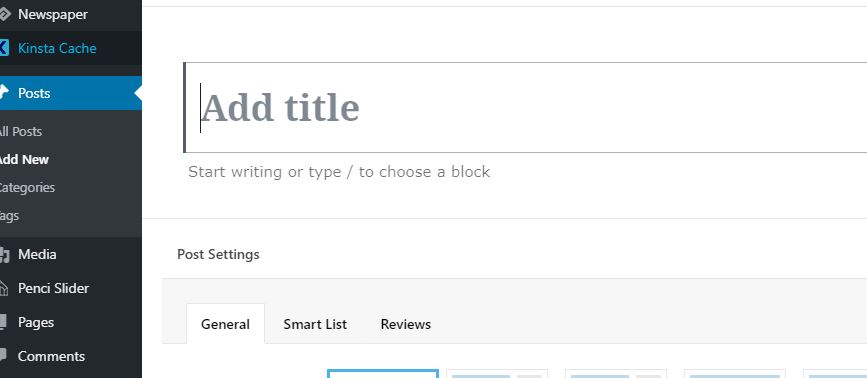Viewport: 867px width, 378px height.
Task: Go to the Categories submenu item
Action: pos(27,187)
